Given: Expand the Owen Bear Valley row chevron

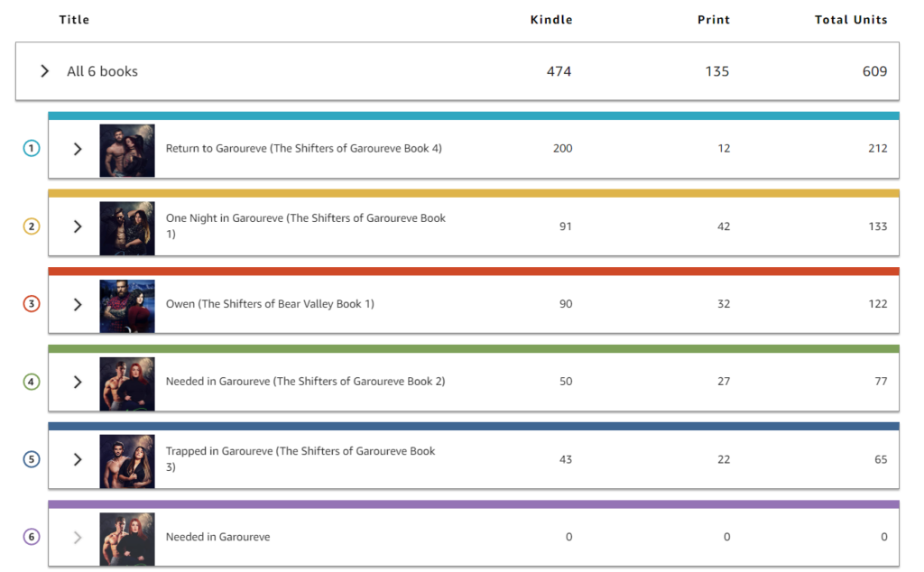Looking at the screenshot, I should pyautogui.click(x=78, y=305).
